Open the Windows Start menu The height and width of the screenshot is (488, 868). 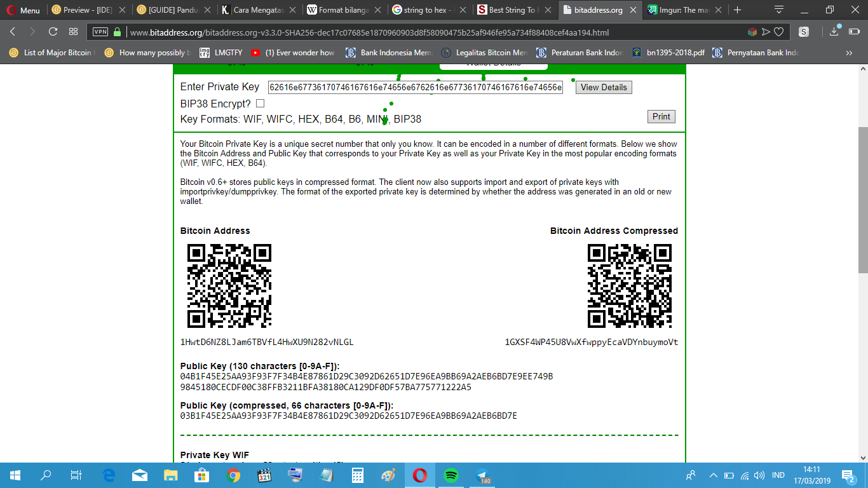[15, 475]
